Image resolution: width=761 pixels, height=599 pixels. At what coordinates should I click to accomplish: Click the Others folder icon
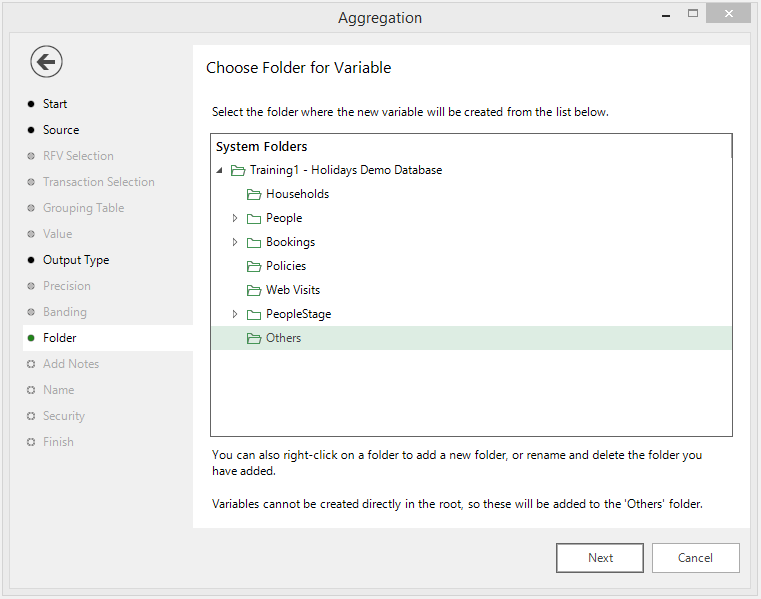point(254,338)
